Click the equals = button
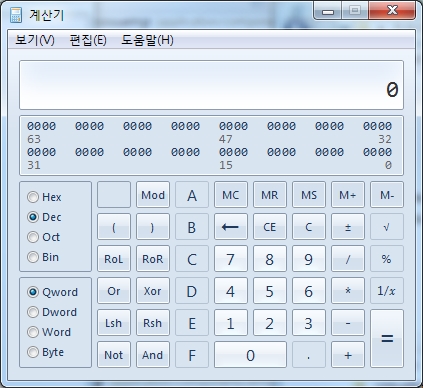This screenshot has width=423, height=388. point(387,339)
